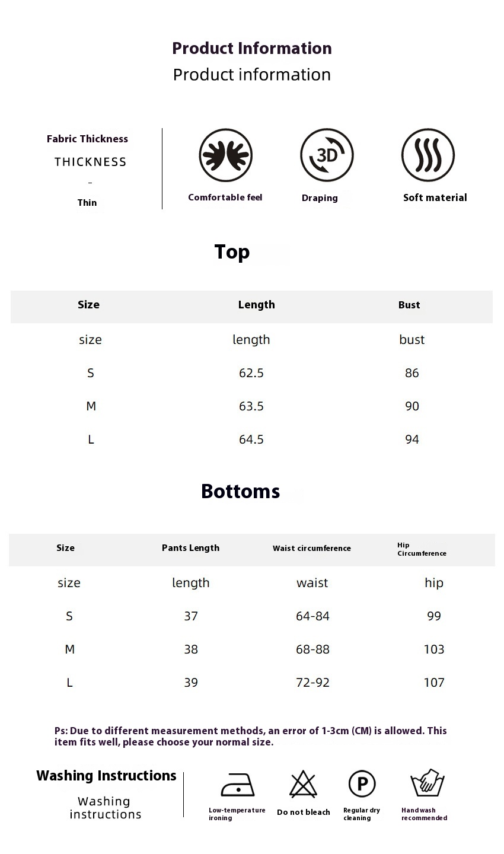This screenshot has height=854, width=504.
Task: Click the Regular dry cleaning P icon
Action: pyautogui.click(x=362, y=784)
